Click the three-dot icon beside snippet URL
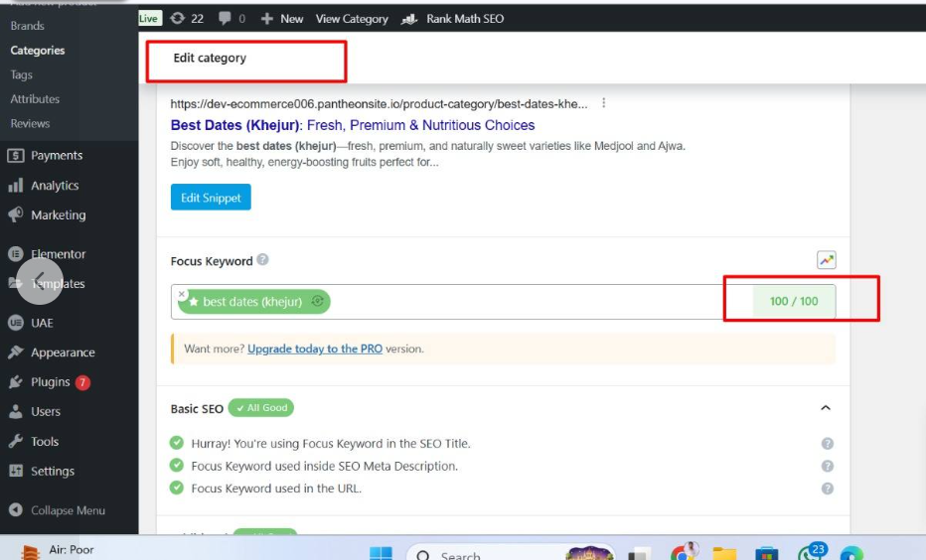Screen dimensions: 926x560 pos(603,103)
